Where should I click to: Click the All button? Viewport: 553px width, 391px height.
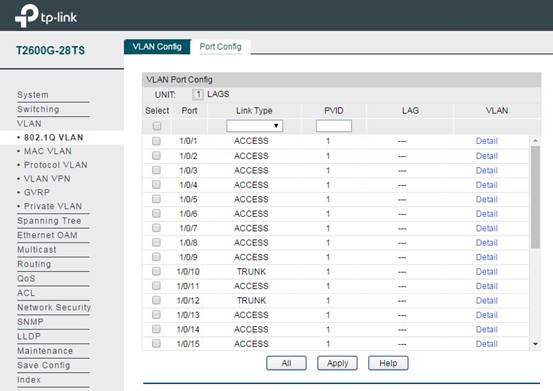(x=286, y=363)
